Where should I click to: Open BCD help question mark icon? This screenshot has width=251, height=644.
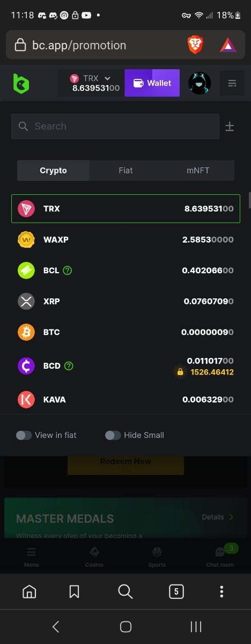tap(69, 366)
